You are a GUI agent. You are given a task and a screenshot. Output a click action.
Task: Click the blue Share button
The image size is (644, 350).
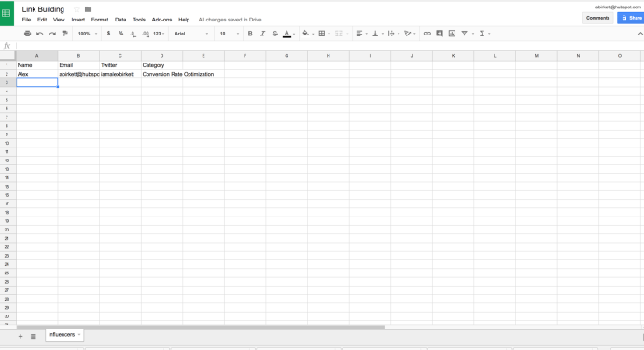[x=631, y=18]
